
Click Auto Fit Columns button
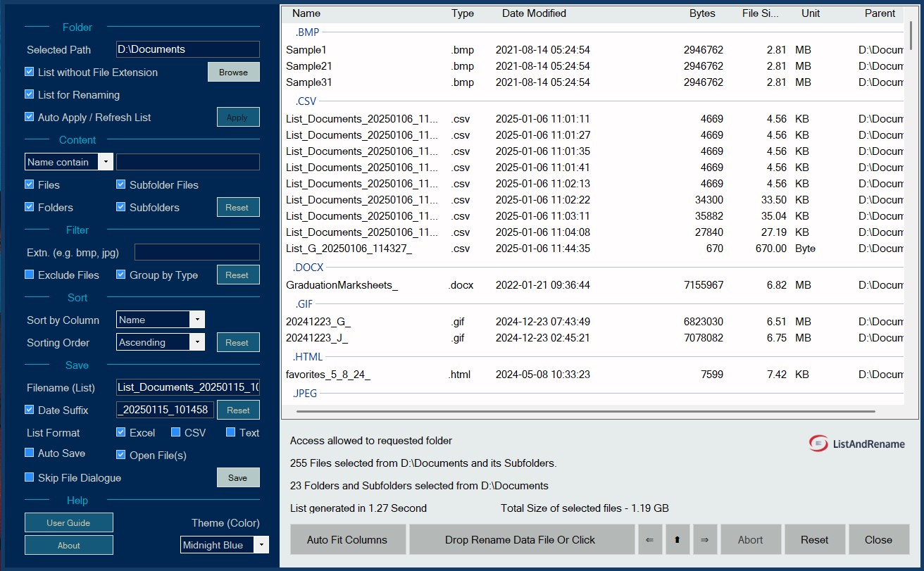coord(347,539)
